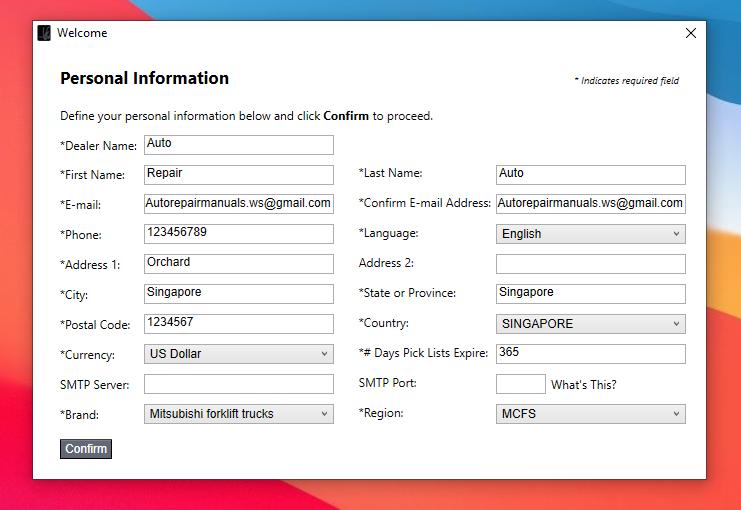Click the empty SMTP Server field
This screenshot has width=741, height=510.
tap(239, 384)
